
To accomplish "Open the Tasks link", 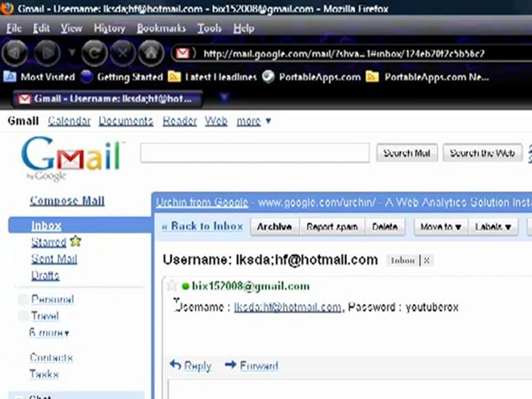I will point(44,374).
